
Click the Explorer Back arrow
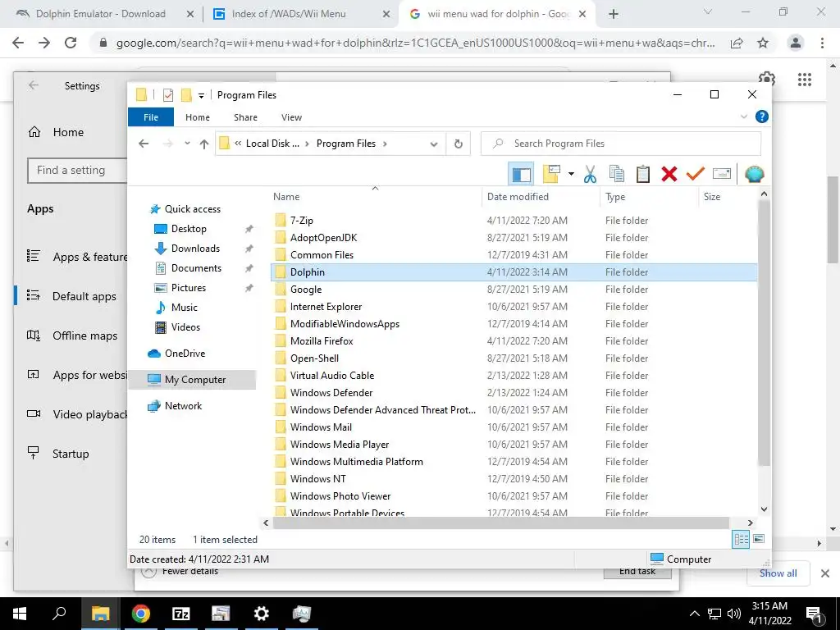[x=144, y=144]
